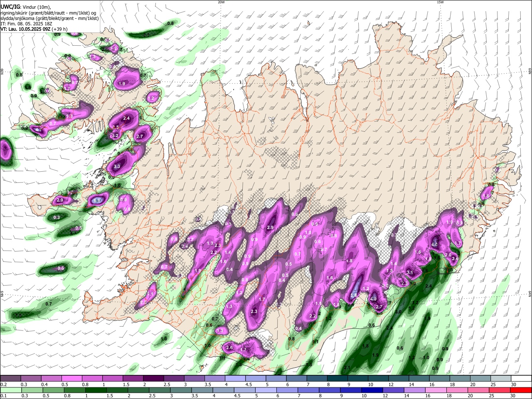Click the 6.9 snowfall value on the map
Image resolution: width=532 pixels, height=399 pixels.
[x=98, y=200]
